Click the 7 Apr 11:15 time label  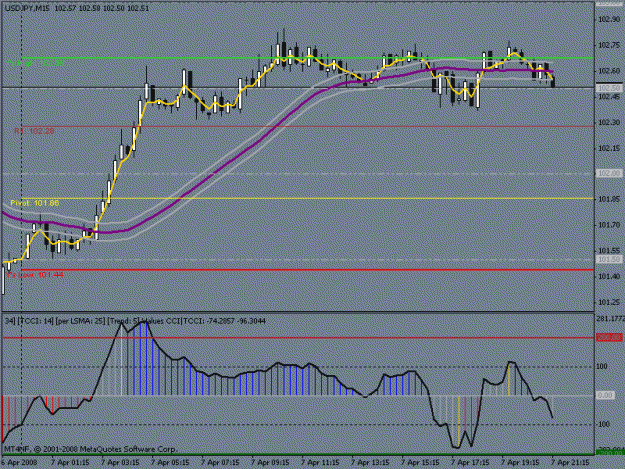coord(320,463)
